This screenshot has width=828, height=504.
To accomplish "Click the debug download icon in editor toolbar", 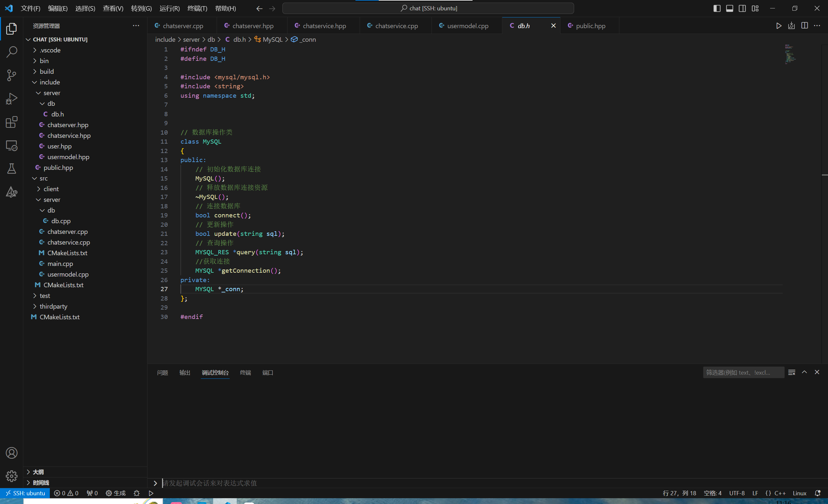I will (x=791, y=26).
